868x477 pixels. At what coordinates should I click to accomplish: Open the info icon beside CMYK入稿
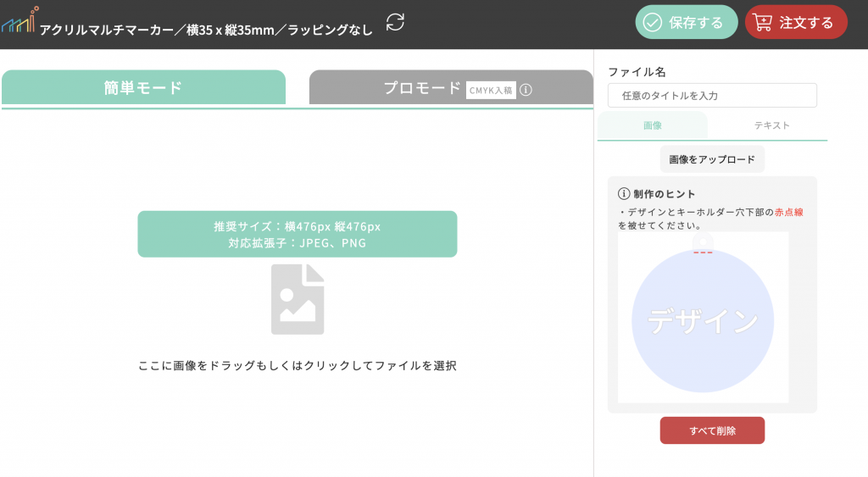526,90
